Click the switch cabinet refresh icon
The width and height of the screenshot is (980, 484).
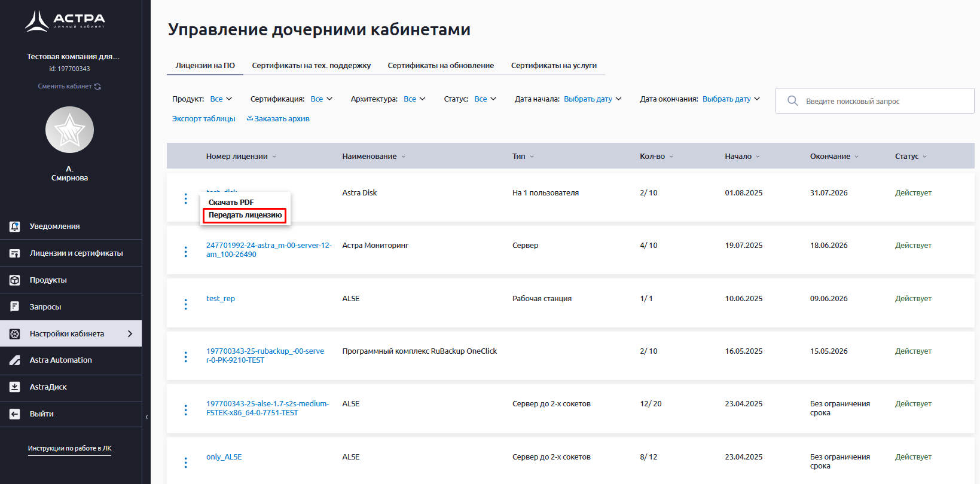(x=97, y=87)
